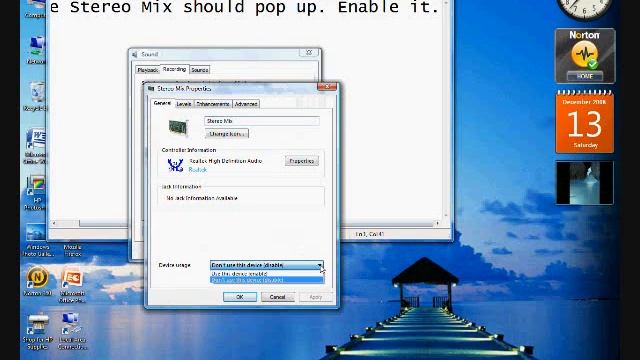Click Notepad vertical scrollbar down arrow

[446, 216]
